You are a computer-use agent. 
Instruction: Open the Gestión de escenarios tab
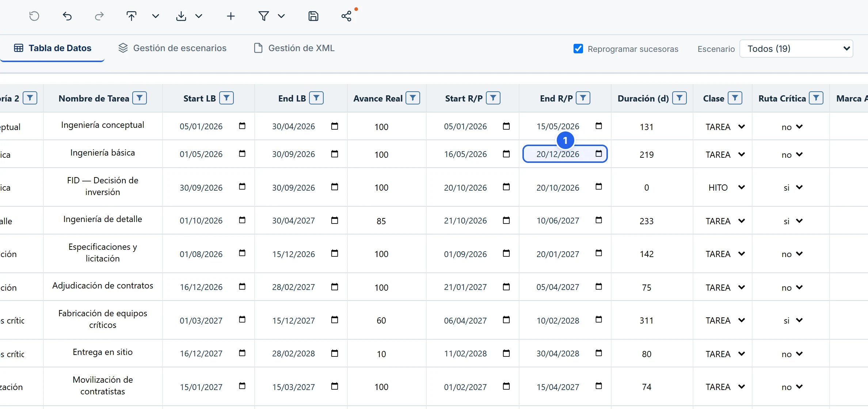coord(172,48)
